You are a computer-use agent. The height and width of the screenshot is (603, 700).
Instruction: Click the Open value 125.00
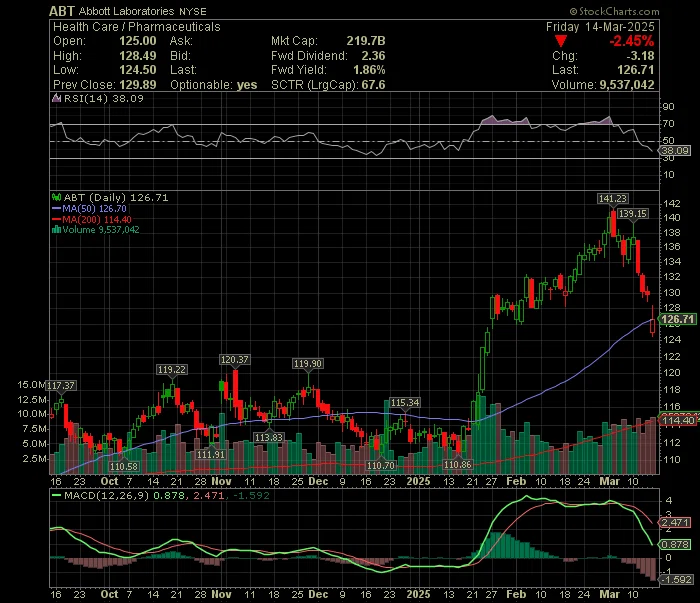tap(138, 41)
